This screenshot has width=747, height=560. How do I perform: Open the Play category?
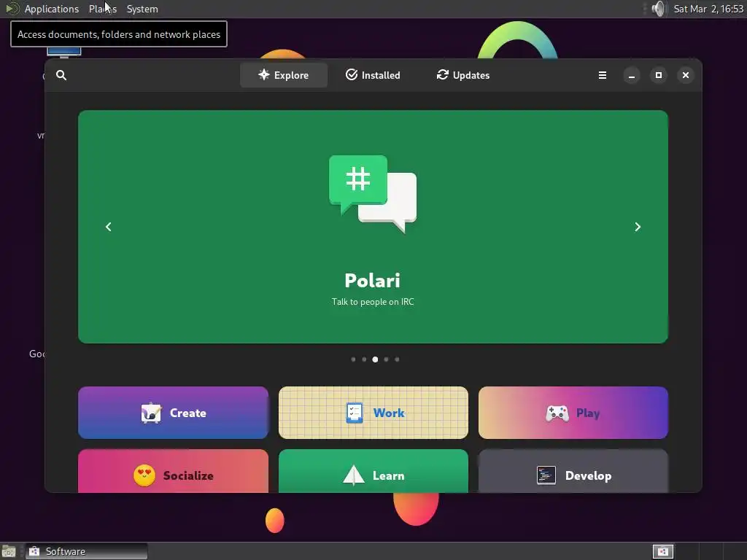[573, 413]
